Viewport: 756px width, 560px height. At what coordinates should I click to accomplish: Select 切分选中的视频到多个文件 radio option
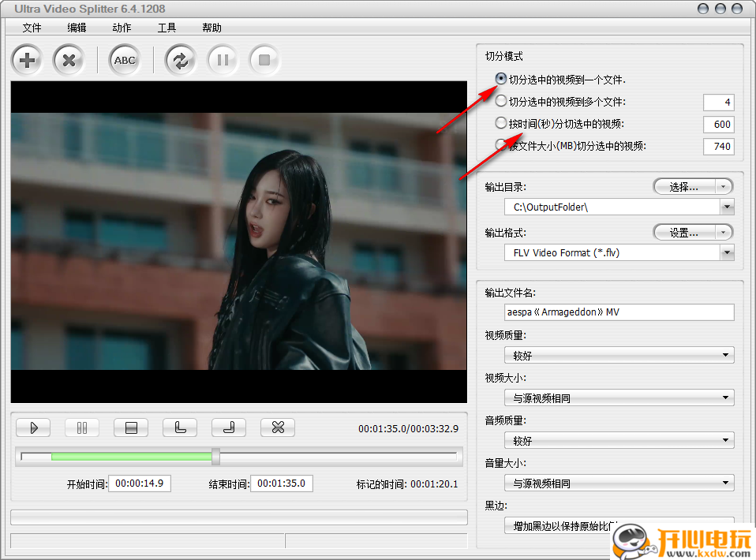[501, 101]
